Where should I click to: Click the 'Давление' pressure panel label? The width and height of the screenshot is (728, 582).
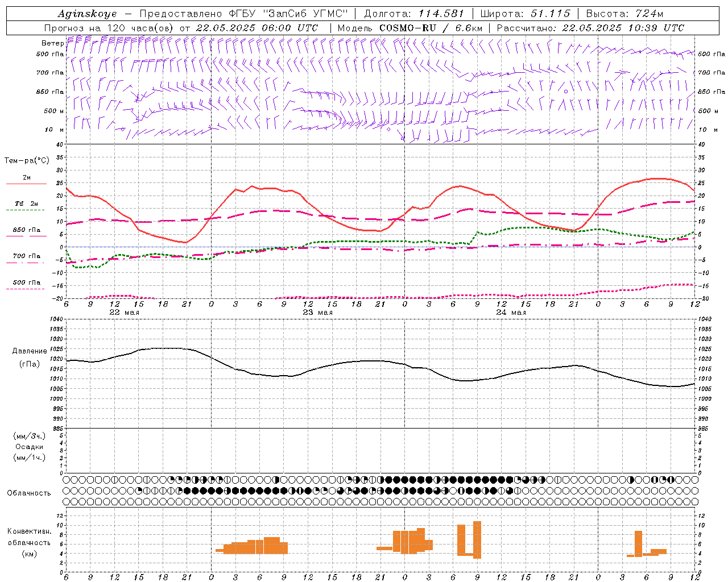30,351
